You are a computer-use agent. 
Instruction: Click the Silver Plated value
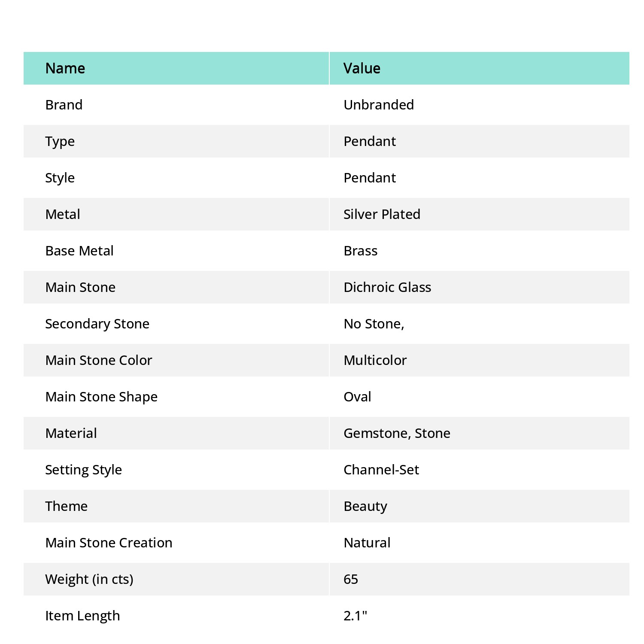coord(382,214)
